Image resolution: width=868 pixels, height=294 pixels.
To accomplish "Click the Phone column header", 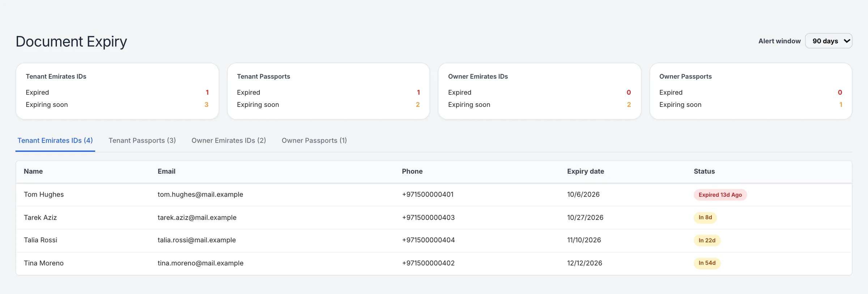I will [x=412, y=172].
